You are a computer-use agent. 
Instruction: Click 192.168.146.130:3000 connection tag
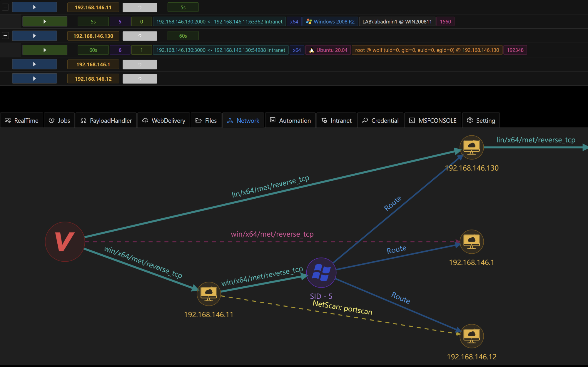coord(221,50)
